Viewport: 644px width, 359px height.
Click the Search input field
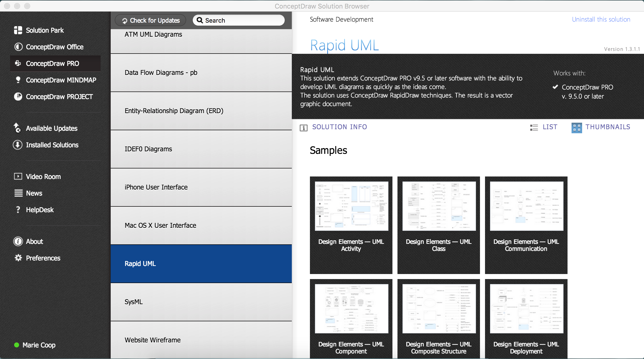click(x=239, y=20)
